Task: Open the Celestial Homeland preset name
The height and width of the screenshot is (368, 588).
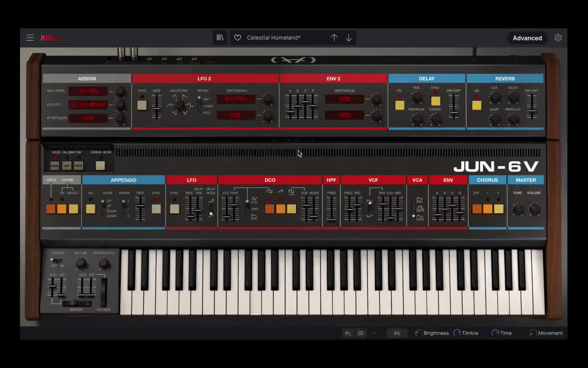Action: click(x=273, y=37)
